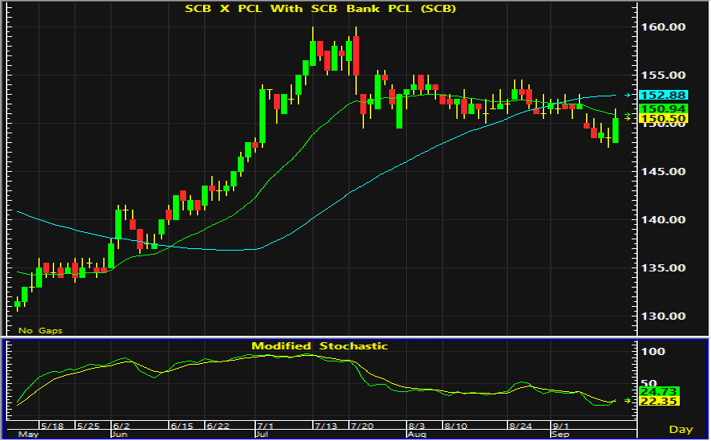Click the No Gaps label
The image size is (711, 441).
[40, 330]
